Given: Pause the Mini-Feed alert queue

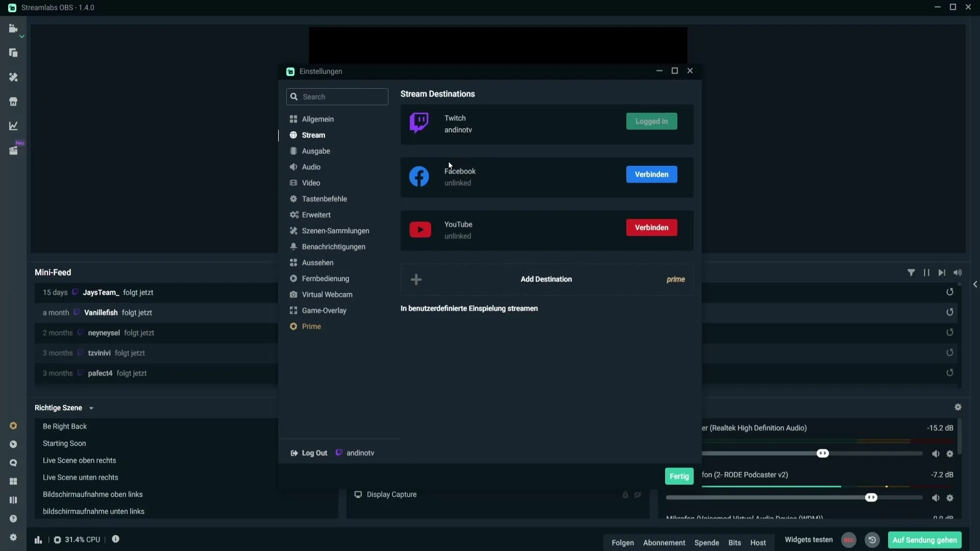Looking at the screenshot, I should (x=926, y=272).
